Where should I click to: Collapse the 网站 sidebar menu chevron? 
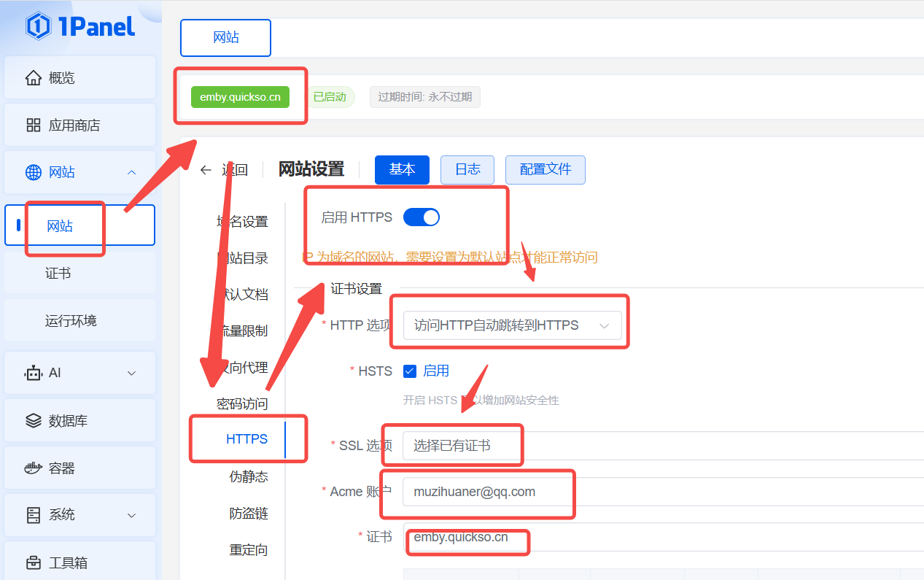[132, 172]
